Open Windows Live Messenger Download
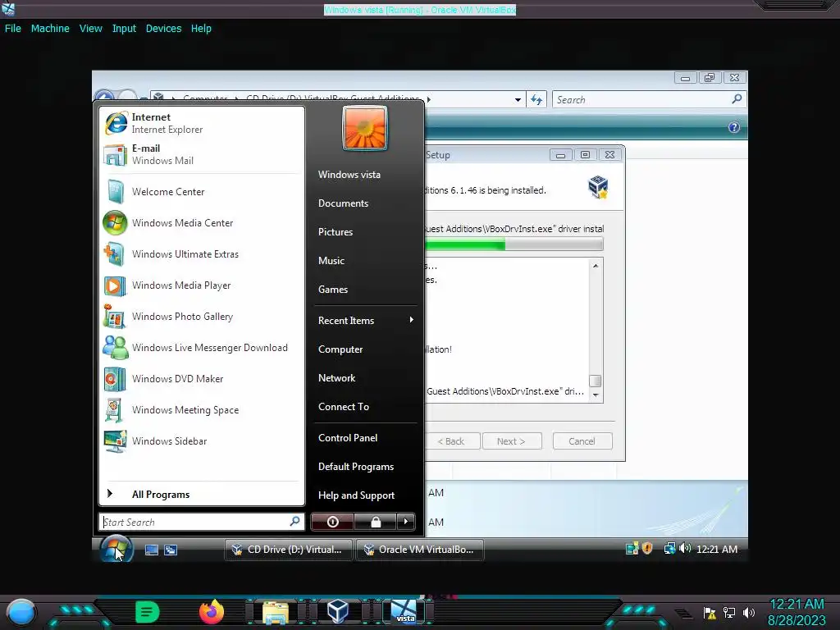This screenshot has width=840, height=630. 202,348
